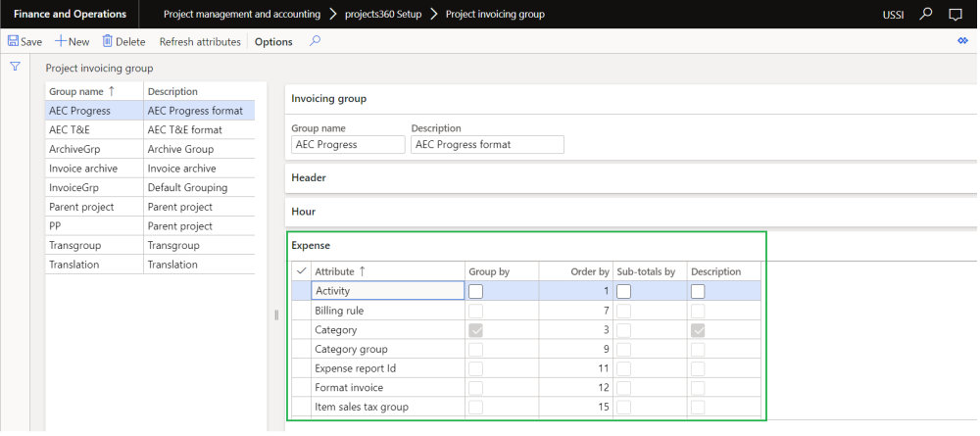The width and height of the screenshot is (980, 436).
Task: Expand the Header section
Action: (x=309, y=178)
